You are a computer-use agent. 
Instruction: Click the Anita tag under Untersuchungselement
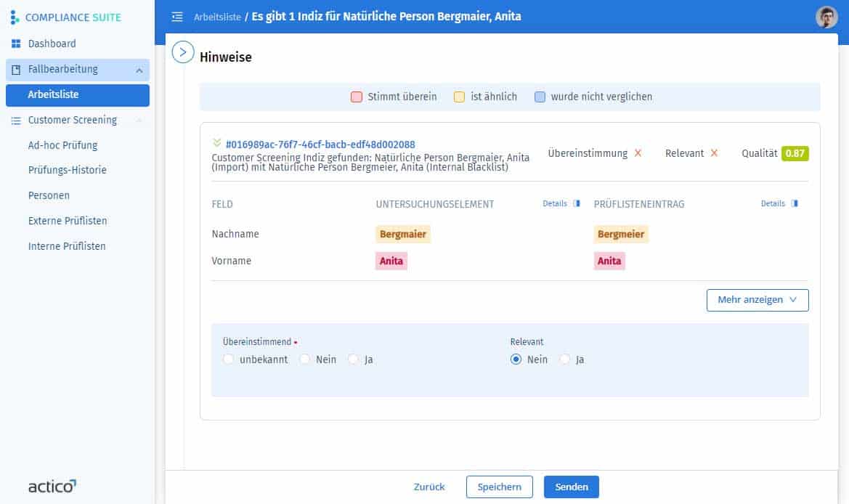point(391,261)
